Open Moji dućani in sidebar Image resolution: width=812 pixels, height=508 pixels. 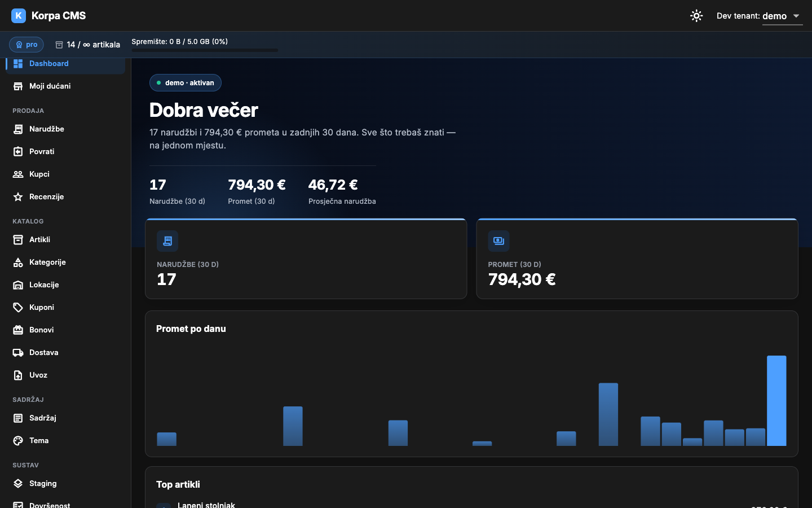coord(65,86)
